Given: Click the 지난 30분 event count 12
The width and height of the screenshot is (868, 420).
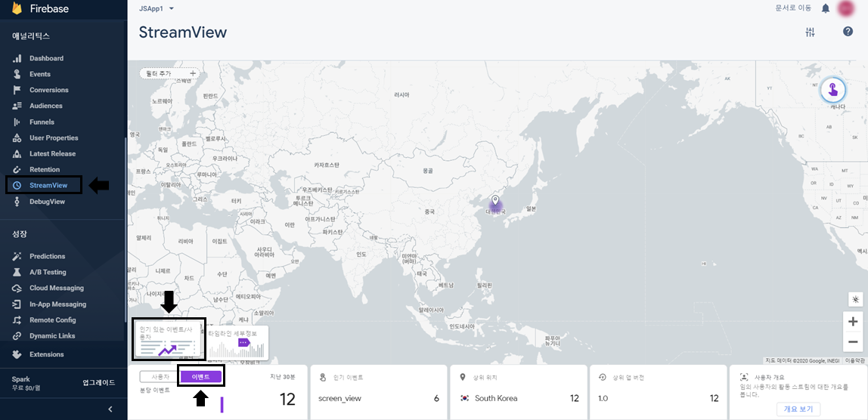Looking at the screenshot, I should (x=287, y=398).
